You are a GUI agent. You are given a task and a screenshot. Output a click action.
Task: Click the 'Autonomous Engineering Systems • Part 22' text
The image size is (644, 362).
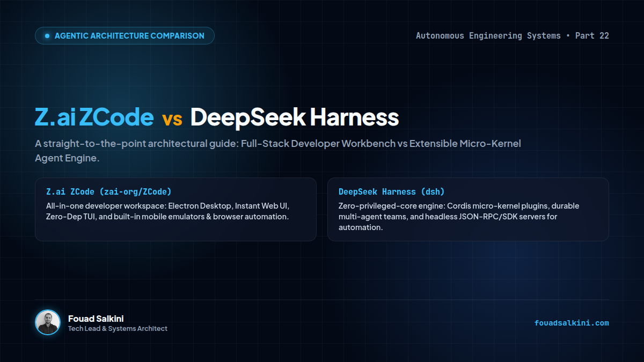click(x=513, y=36)
